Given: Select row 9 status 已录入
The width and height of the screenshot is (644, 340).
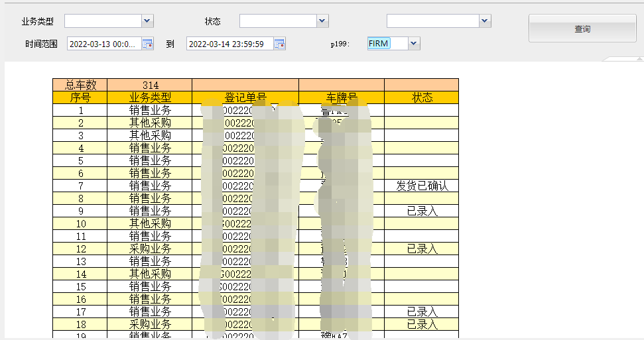Looking at the screenshot, I should point(422,211).
